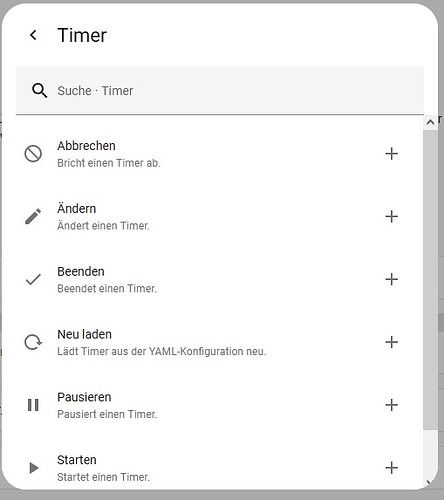Add the Neu laden action with its plus
The height and width of the screenshot is (500, 444).
click(x=392, y=342)
